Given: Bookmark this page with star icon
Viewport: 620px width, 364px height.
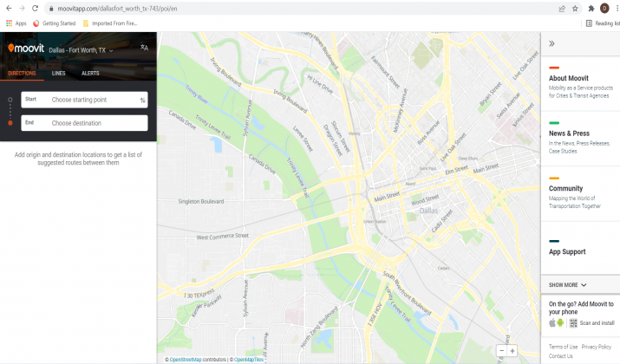Looking at the screenshot, I should [575, 9].
